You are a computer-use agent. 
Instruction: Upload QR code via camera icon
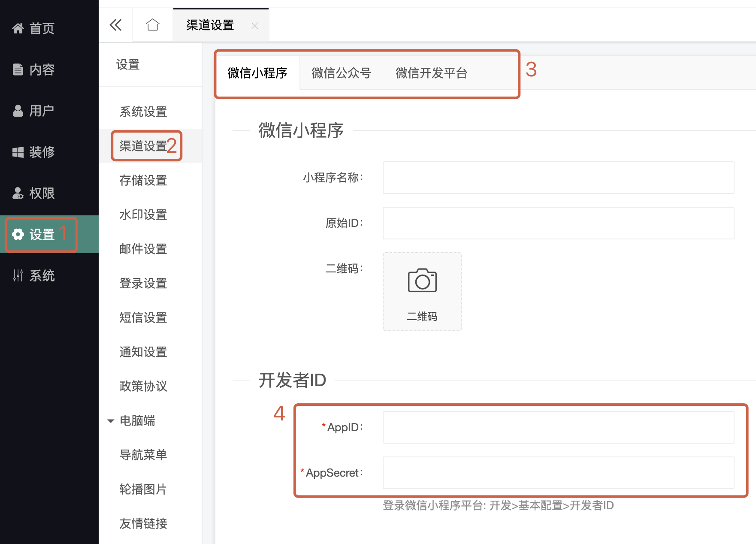pos(422,281)
